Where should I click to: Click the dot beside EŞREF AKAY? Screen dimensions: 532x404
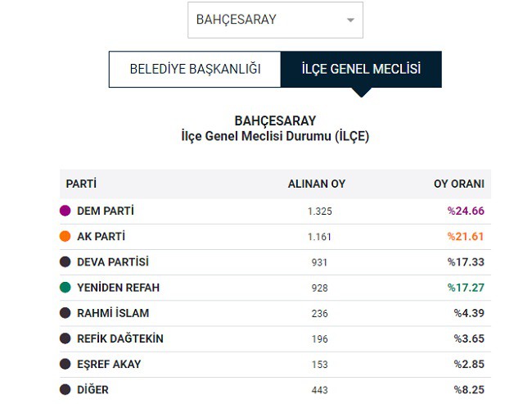click(65, 364)
